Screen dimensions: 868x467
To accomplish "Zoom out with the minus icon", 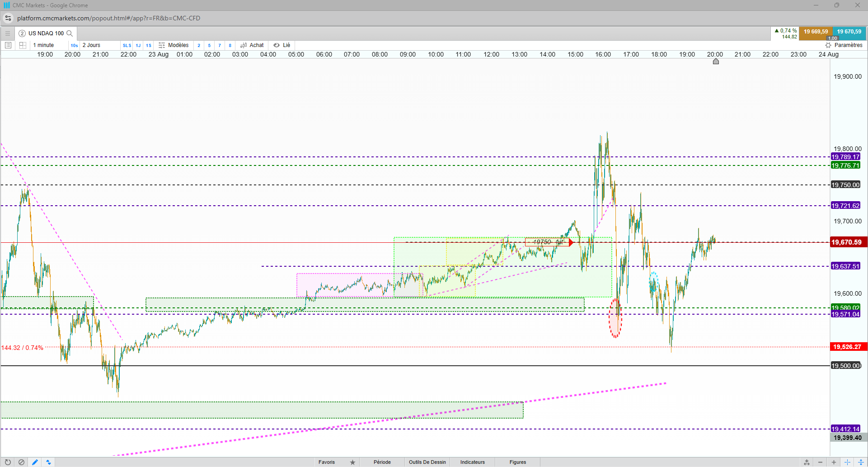I will [820, 462].
